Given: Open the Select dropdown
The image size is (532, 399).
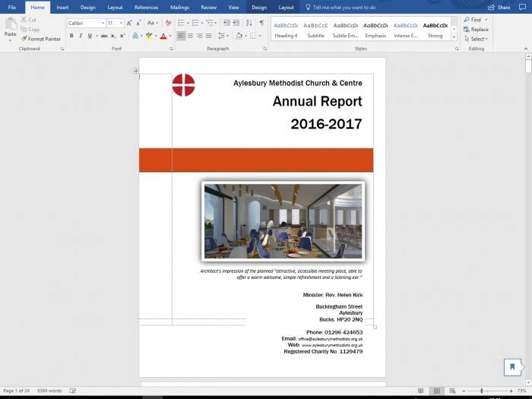Looking at the screenshot, I should coord(476,39).
